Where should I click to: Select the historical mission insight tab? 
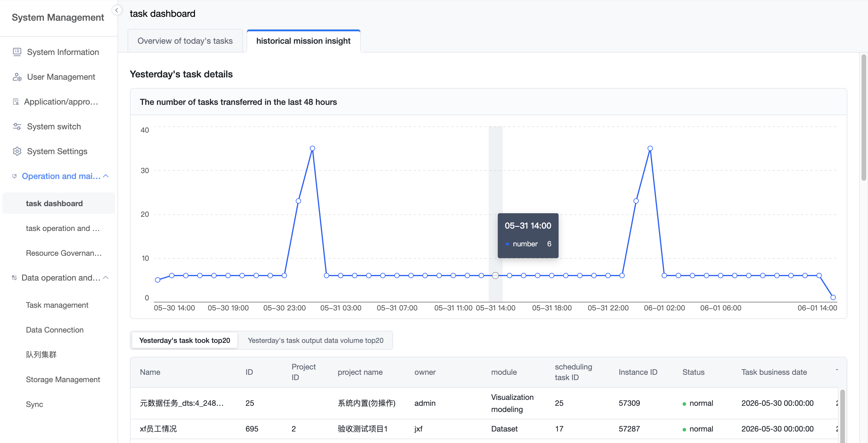pyautogui.click(x=303, y=41)
